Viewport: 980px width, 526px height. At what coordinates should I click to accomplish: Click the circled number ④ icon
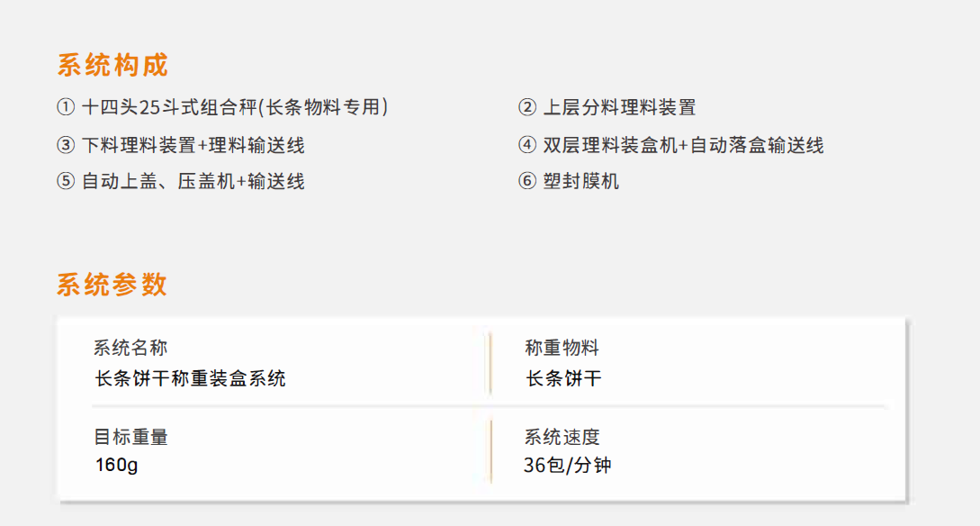click(x=527, y=145)
